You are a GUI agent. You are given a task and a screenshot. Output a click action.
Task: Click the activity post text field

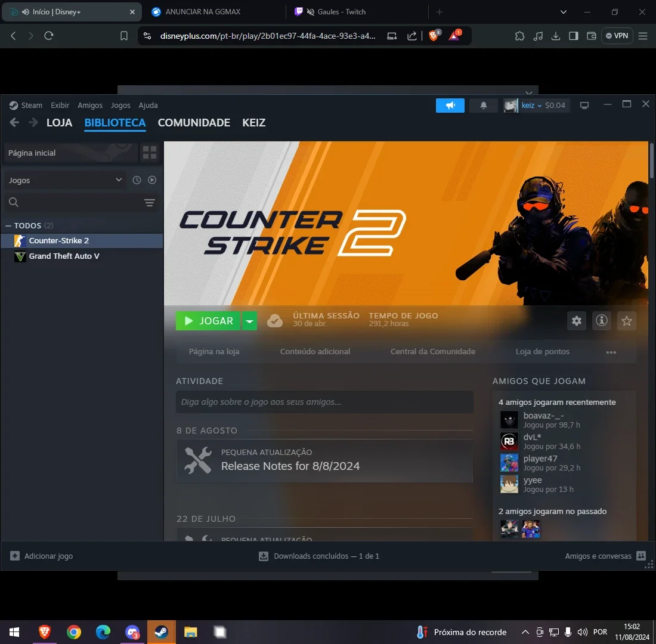pos(324,402)
